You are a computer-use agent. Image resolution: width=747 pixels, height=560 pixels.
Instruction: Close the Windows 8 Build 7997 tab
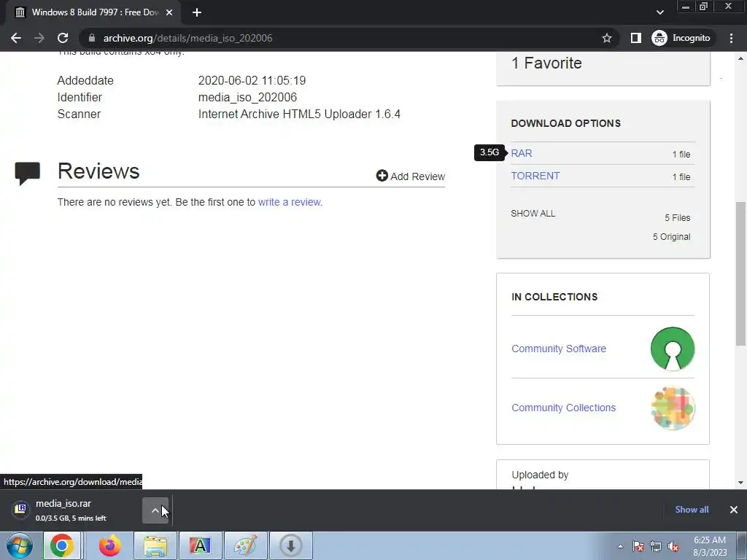169,13
